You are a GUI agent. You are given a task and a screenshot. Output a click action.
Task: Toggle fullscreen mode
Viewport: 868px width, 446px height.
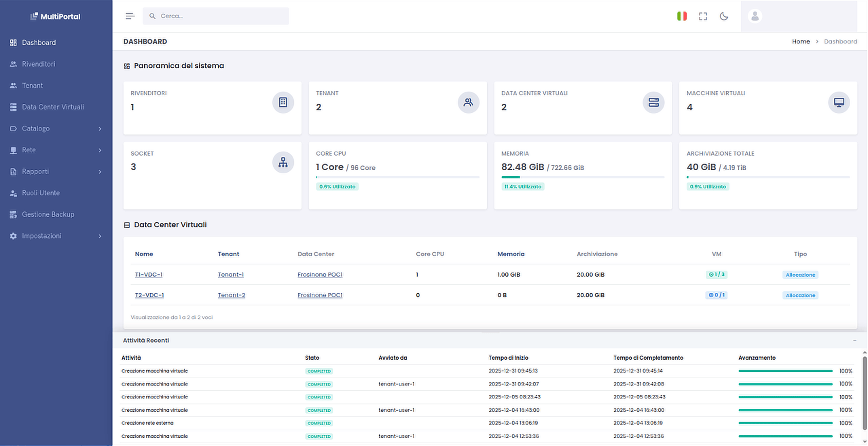pos(703,16)
